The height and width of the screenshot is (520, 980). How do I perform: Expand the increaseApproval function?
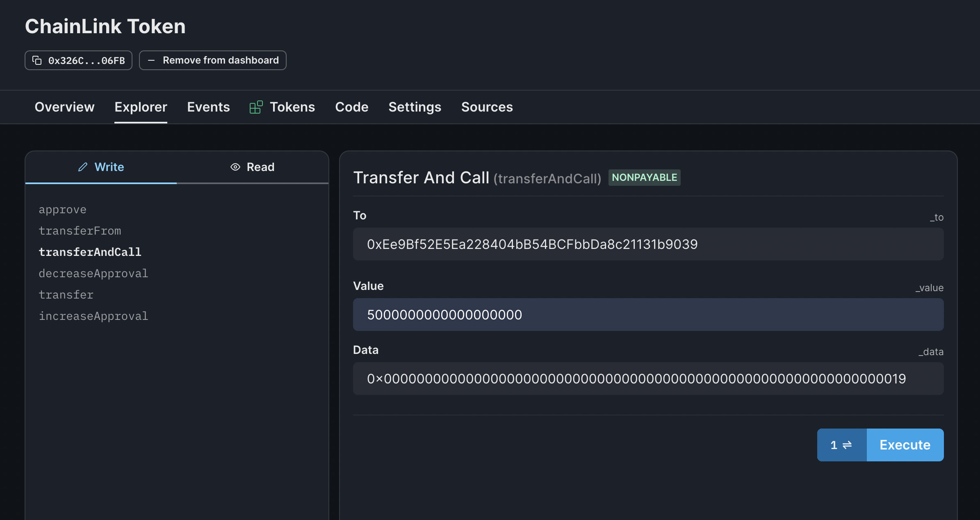coord(93,316)
